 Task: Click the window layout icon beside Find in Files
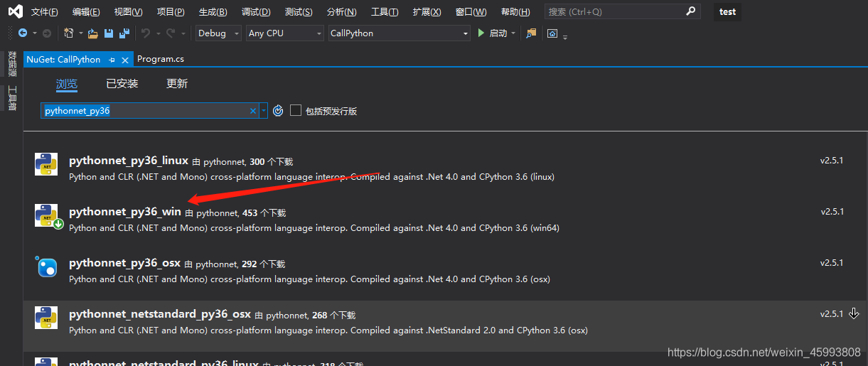[x=552, y=33]
